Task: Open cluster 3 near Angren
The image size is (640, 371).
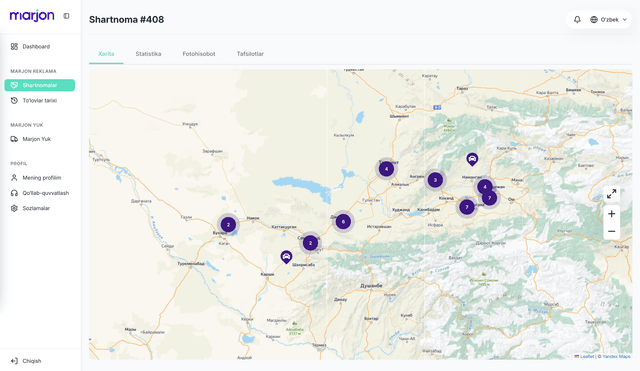Action: pyautogui.click(x=435, y=180)
